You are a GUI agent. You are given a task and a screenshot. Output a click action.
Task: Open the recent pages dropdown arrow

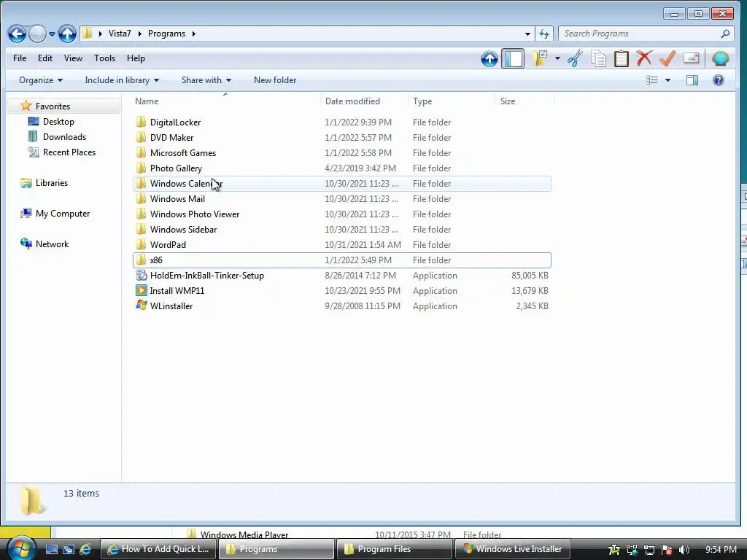pyautogui.click(x=52, y=34)
